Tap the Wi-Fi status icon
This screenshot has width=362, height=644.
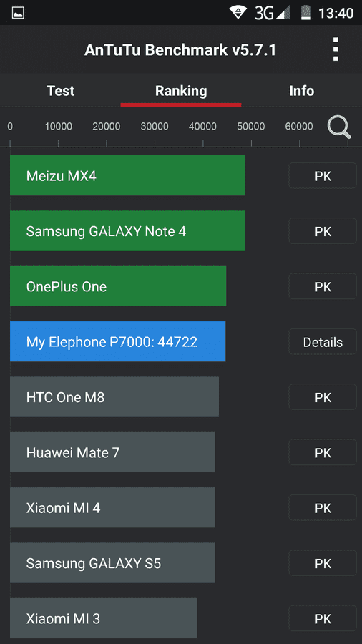point(238,12)
